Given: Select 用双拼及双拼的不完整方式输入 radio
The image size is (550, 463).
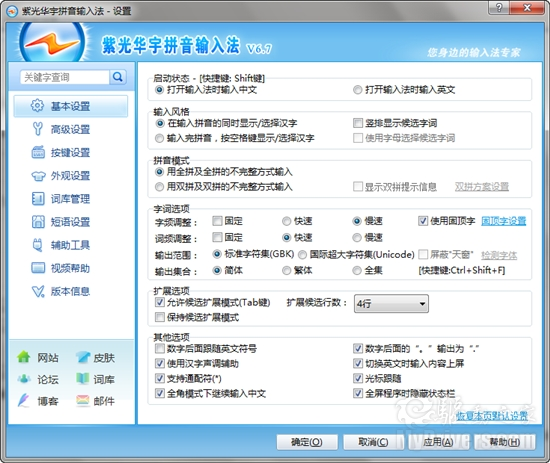Looking at the screenshot, I should coord(159,187).
